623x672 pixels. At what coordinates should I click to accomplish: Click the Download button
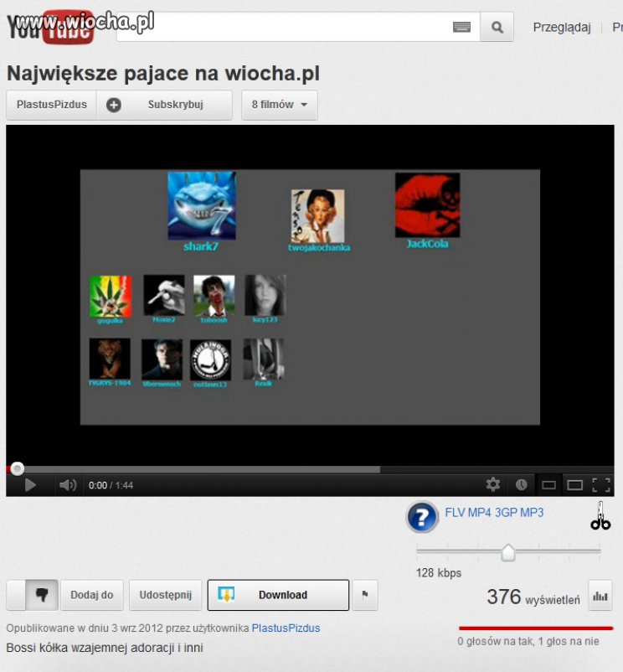(278, 595)
